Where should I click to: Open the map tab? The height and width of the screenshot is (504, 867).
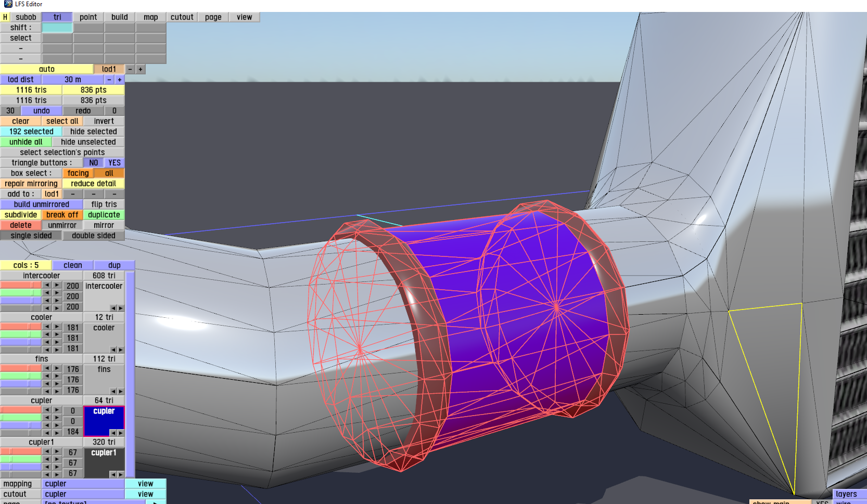(x=151, y=17)
